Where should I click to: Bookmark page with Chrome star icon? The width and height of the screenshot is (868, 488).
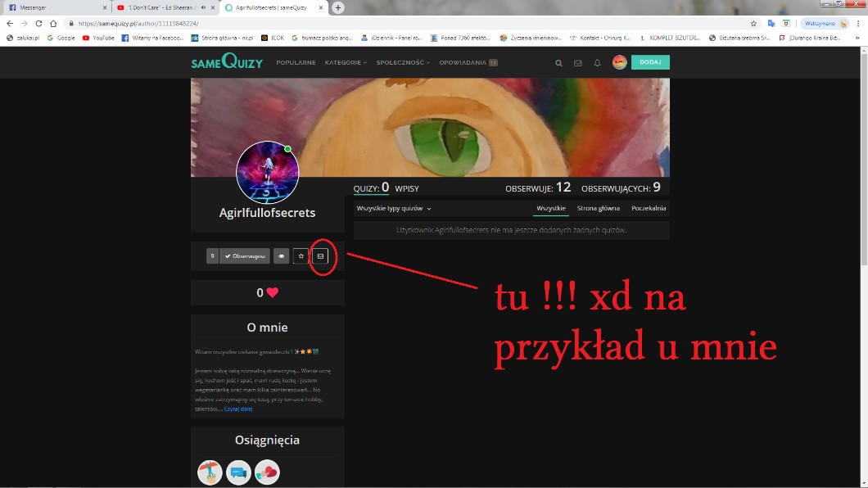(753, 24)
